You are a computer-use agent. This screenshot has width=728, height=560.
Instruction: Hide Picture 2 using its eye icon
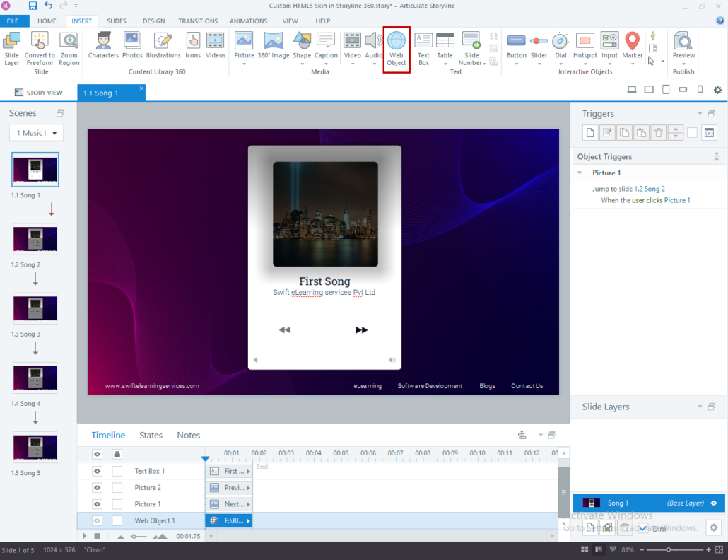98,487
